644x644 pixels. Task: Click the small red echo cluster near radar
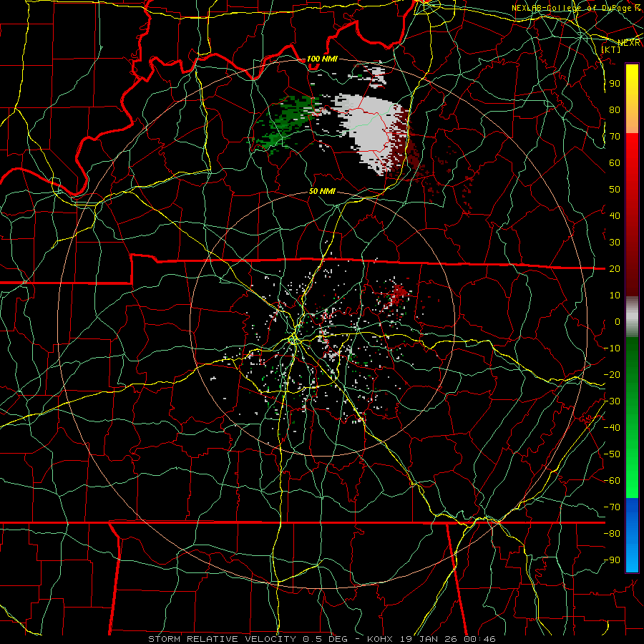(x=399, y=293)
